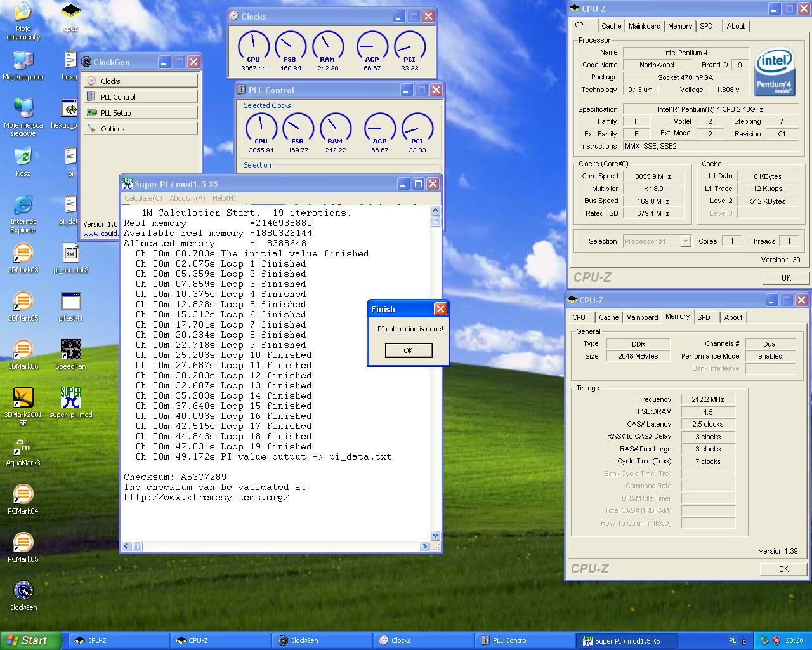This screenshot has width=812, height=650.
Task: Open the Moje dokumenty desktop icon
Action: pos(23,20)
